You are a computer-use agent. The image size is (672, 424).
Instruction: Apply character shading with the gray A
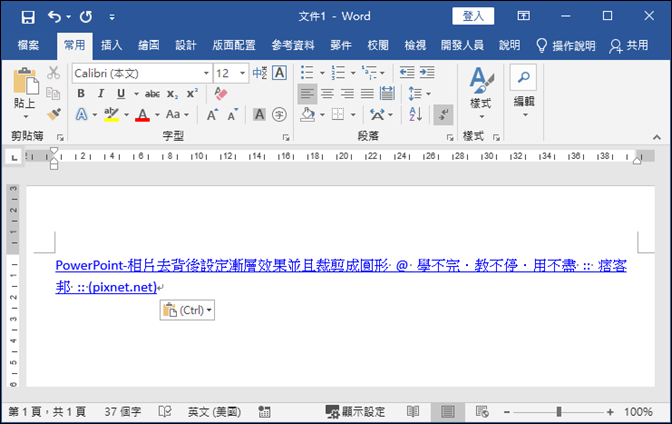pos(259,114)
